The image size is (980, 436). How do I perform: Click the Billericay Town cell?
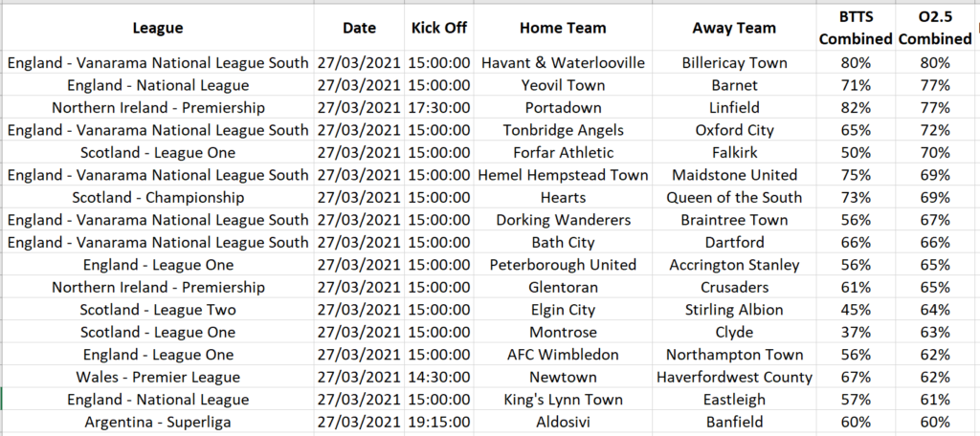734,63
